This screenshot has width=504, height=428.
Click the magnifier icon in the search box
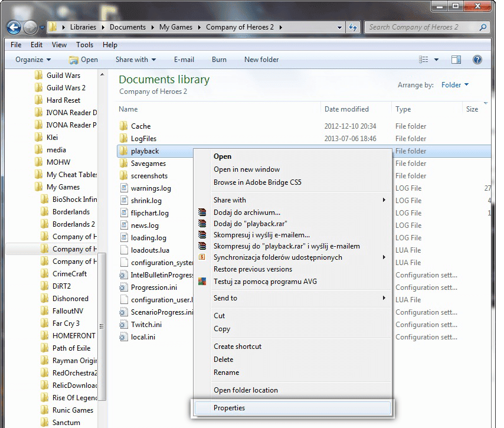[x=483, y=27]
